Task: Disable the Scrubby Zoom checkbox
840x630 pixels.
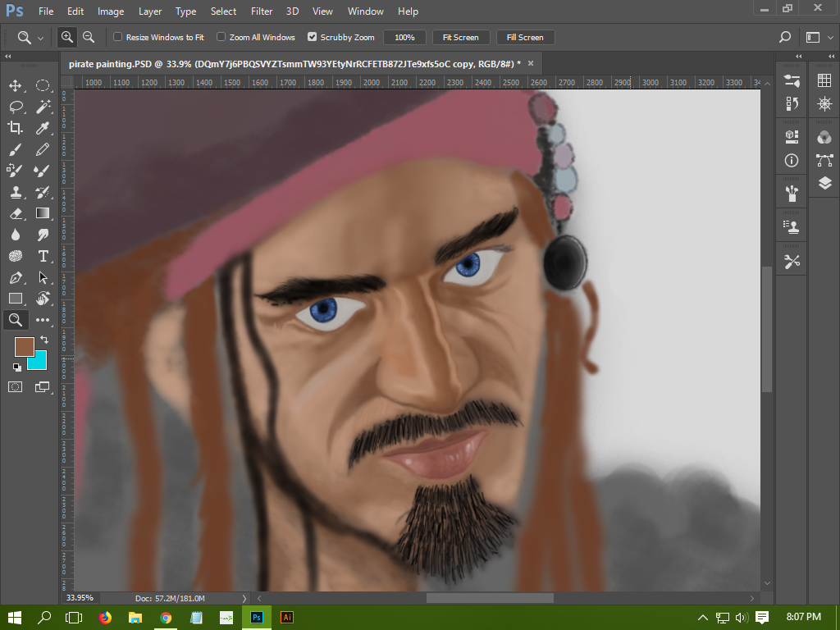Action: pyautogui.click(x=312, y=37)
